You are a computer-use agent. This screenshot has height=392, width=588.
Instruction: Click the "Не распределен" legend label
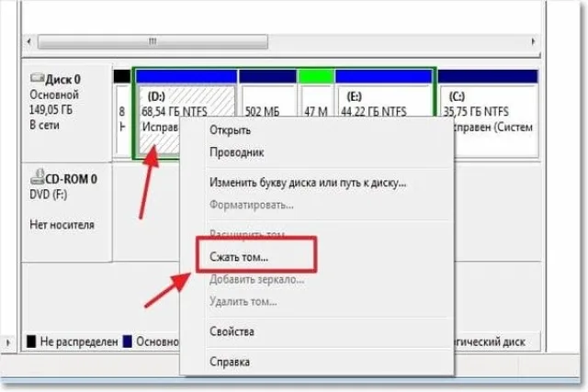tap(79, 342)
